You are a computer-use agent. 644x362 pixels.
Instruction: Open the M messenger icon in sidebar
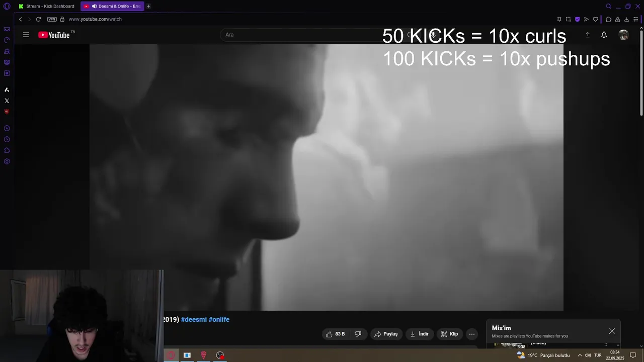click(x=7, y=73)
